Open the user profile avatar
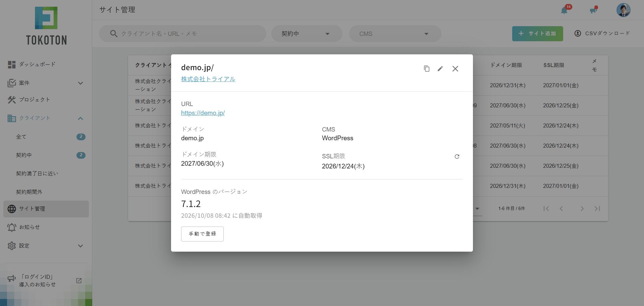Screen dimensions: 644x306 (x=624, y=10)
